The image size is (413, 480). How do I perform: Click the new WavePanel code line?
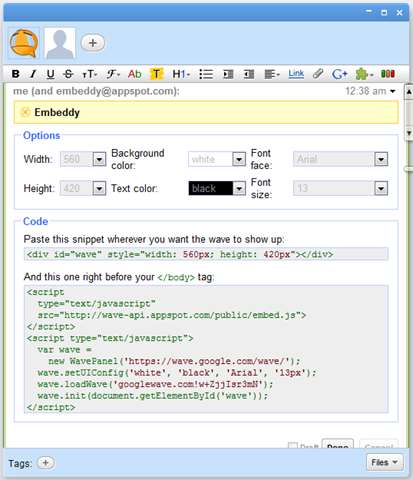point(174,361)
